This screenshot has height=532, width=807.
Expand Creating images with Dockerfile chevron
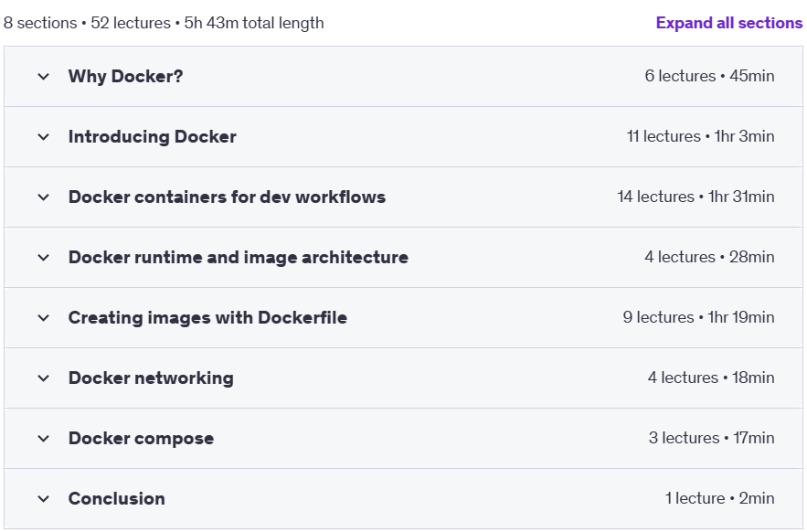point(44,318)
